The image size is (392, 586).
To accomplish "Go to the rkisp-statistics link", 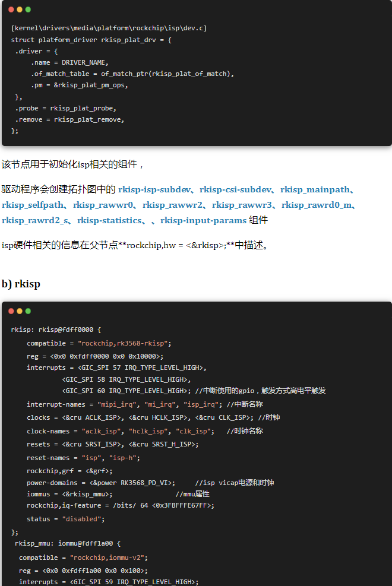I will 109,221.
